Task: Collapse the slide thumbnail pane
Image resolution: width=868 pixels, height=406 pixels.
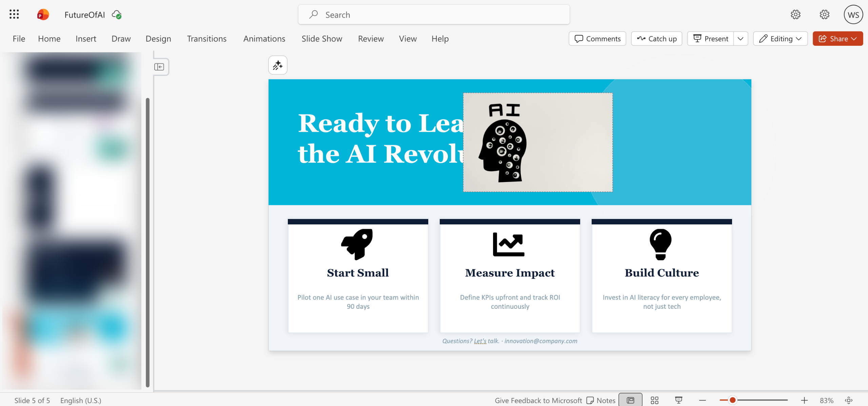Action: [x=159, y=67]
